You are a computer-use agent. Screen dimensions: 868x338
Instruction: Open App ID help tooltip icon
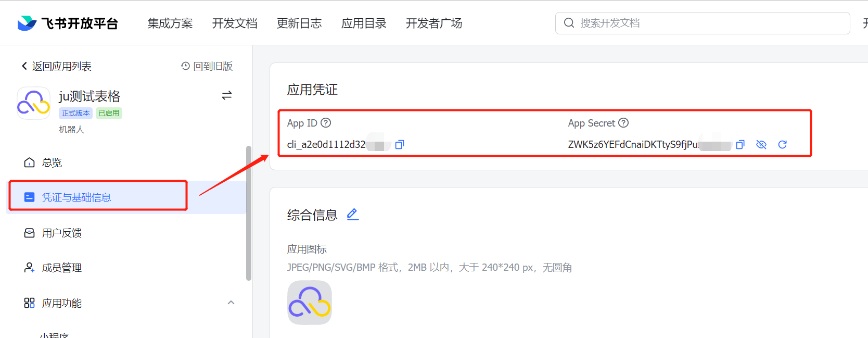pyautogui.click(x=326, y=123)
